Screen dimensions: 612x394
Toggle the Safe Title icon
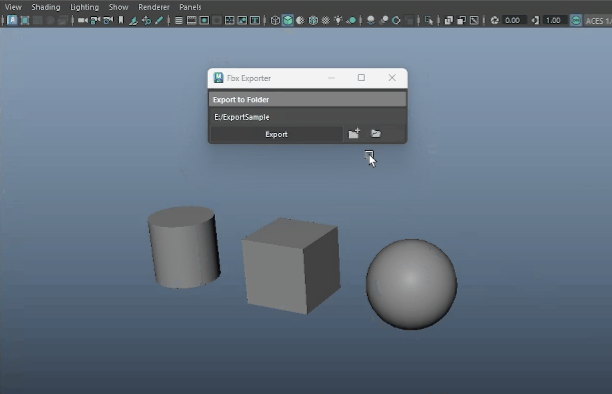(x=255, y=20)
